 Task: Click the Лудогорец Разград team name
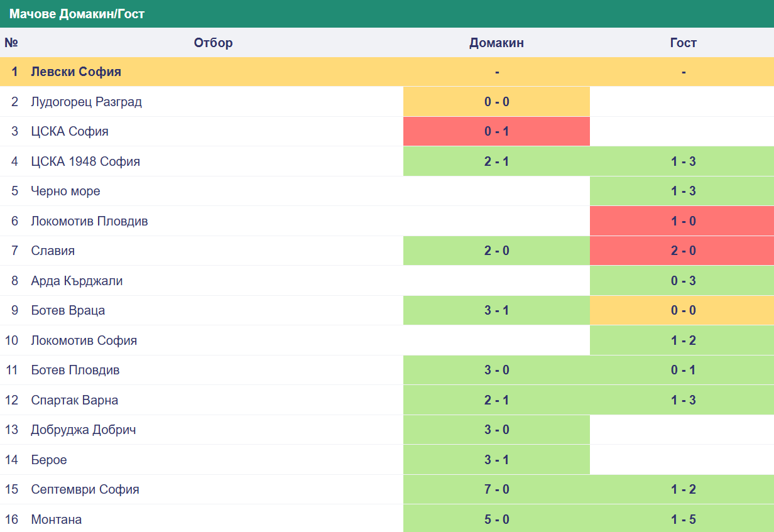pos(86,102)
